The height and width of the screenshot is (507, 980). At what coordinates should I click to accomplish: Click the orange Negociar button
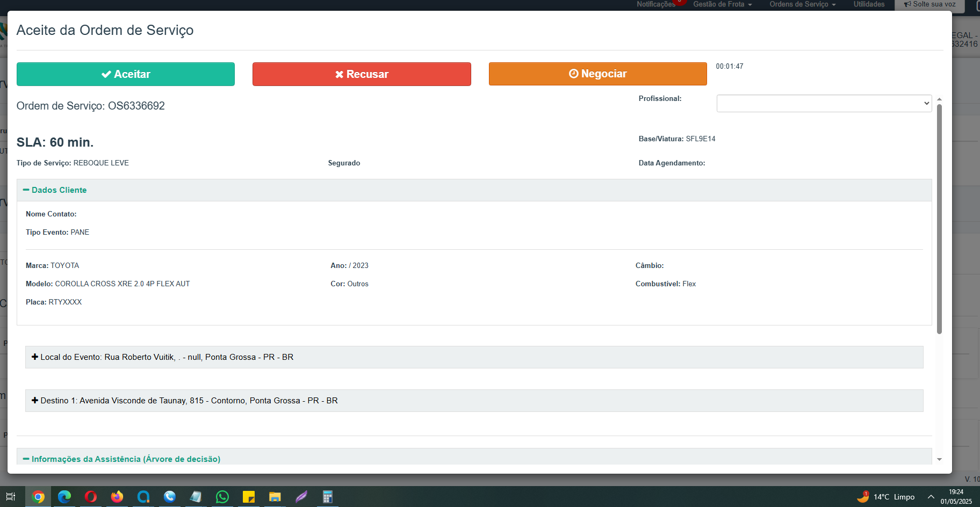[x=598, y=74]
